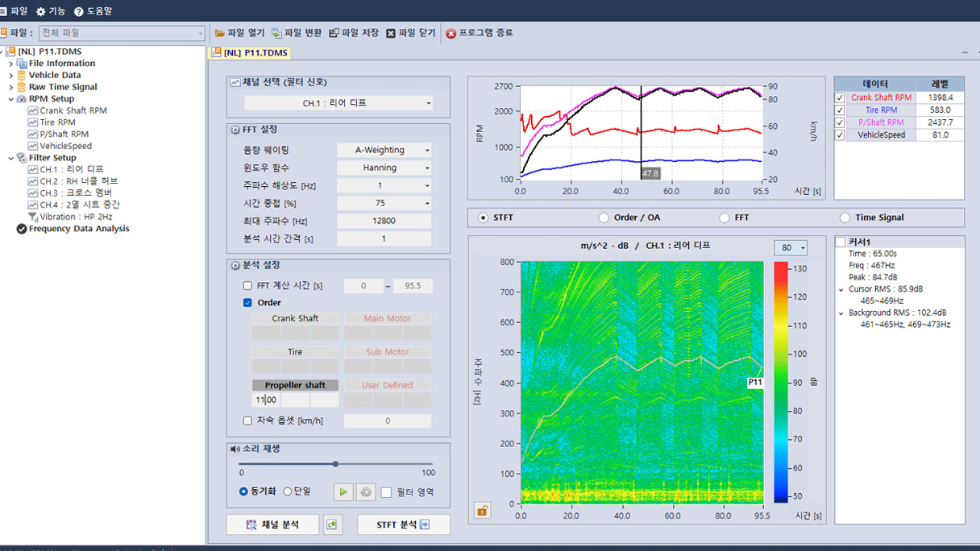Play the sound with green play icon
The width and height of the screenshot is (980, 551).
point(343,492)
